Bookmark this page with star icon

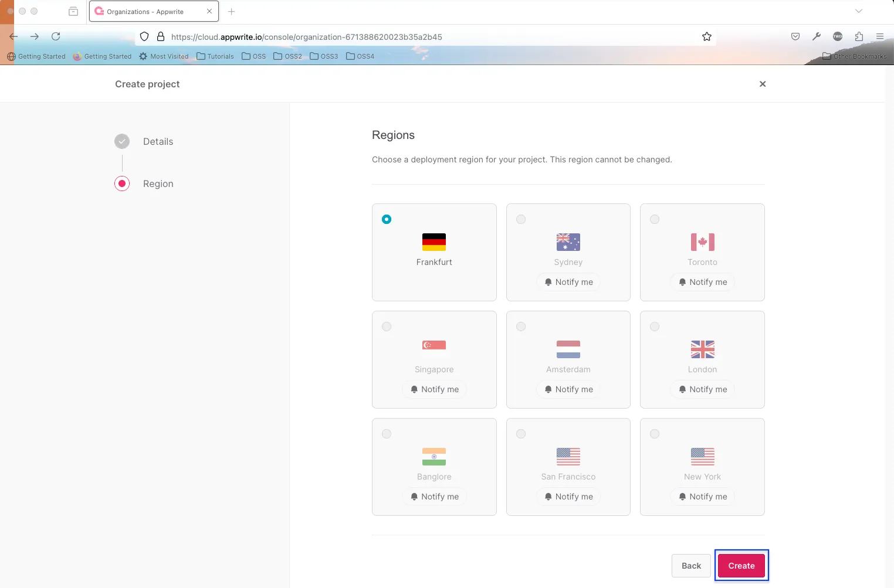707,36
